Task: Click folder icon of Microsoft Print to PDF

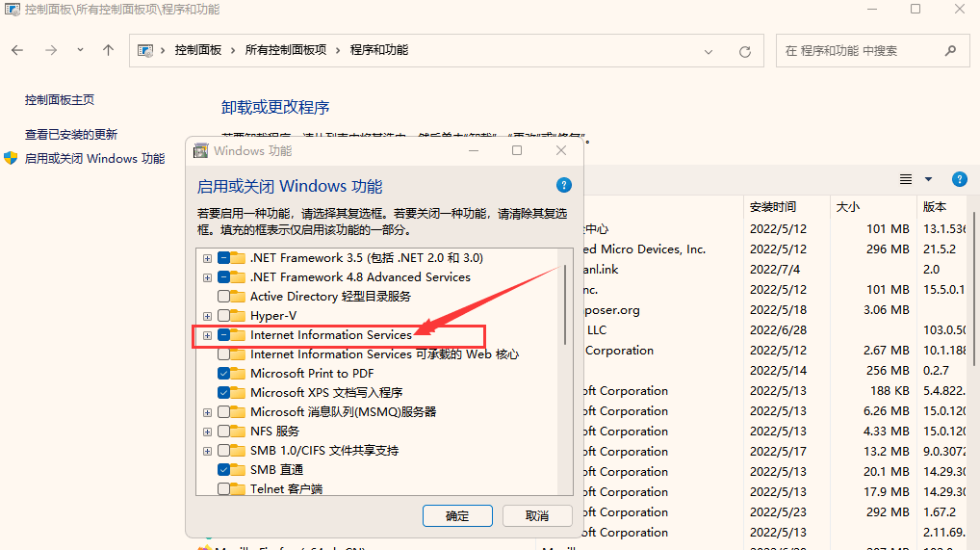Action: [238, 374]
